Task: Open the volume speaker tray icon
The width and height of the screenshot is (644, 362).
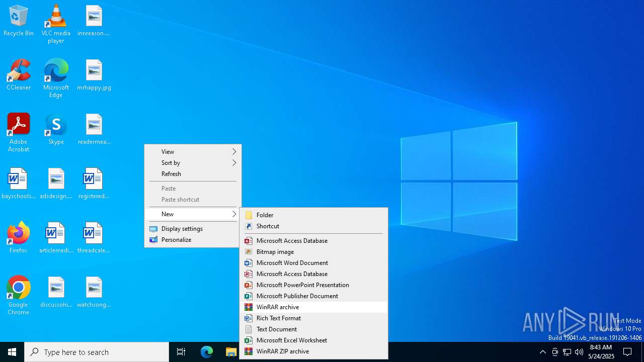Action: (x=579, y=352)
